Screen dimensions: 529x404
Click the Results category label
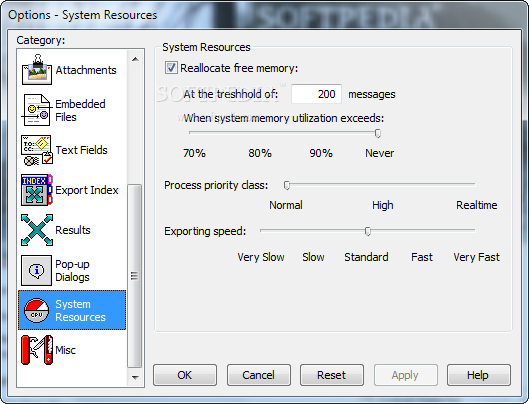(x=73, y=230)
